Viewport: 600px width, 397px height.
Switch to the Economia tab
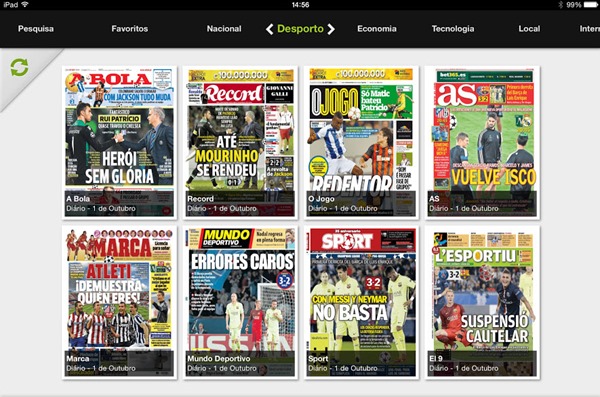pyautogui.click(x=377, y=29)
